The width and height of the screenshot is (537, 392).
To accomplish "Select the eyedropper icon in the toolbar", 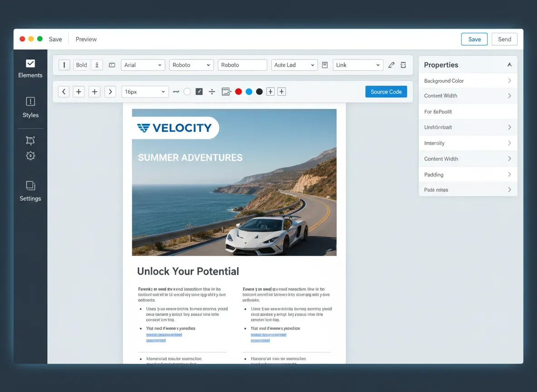I will click(391, 65).
